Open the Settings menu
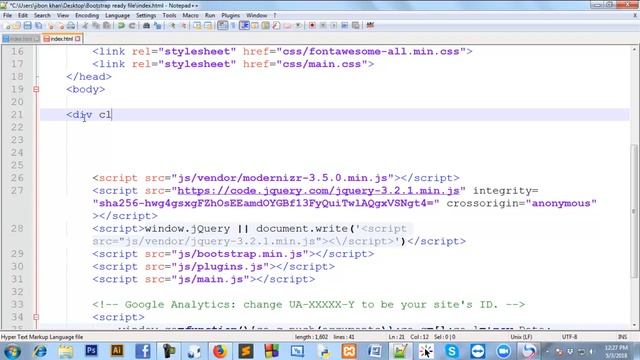This screenshot has height=360, width=640. click(x=146, y=16)
